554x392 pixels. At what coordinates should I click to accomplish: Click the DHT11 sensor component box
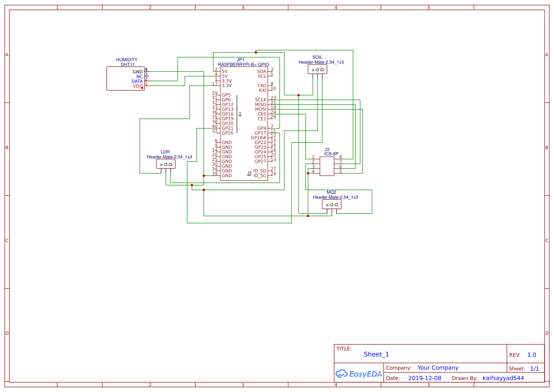coord(126,79)
